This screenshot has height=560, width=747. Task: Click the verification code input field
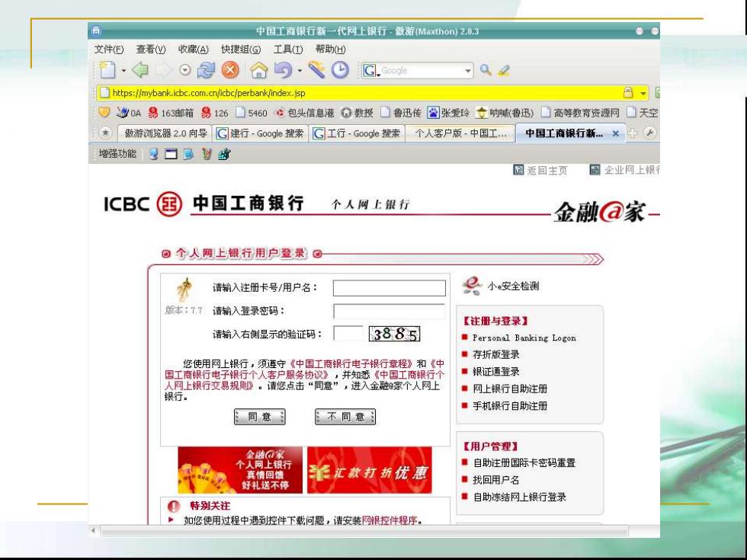click(x=348, y=334)
